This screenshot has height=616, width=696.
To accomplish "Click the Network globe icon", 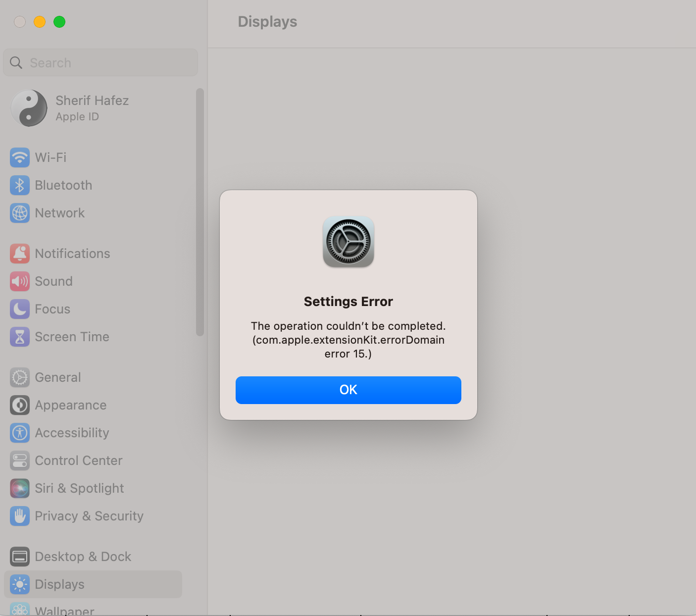I will click(20, 213).
